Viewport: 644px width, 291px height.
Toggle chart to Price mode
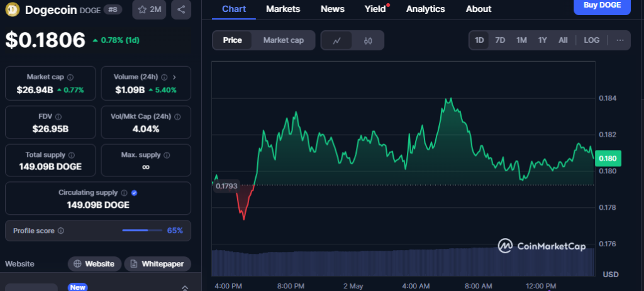[x=233, y=40]
